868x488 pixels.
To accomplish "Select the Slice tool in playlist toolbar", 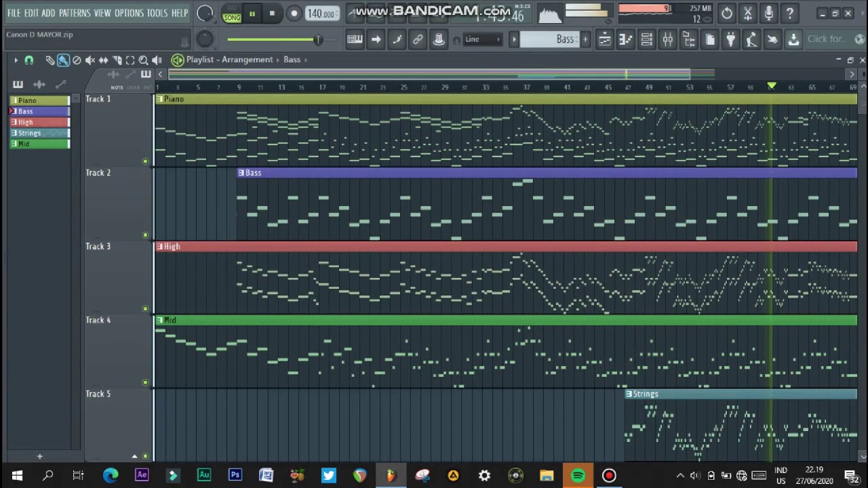I will pyautogui.click(x=117, y=60).
